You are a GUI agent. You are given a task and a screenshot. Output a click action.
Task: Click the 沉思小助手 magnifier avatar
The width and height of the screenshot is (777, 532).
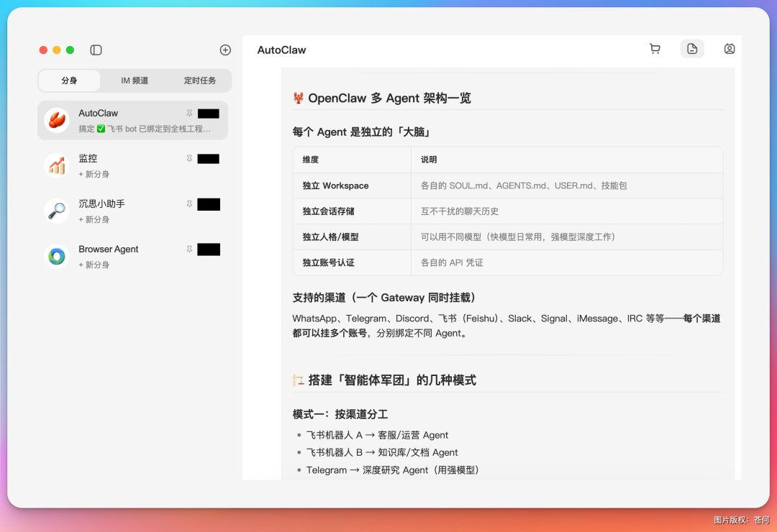[x=56, y=211]
